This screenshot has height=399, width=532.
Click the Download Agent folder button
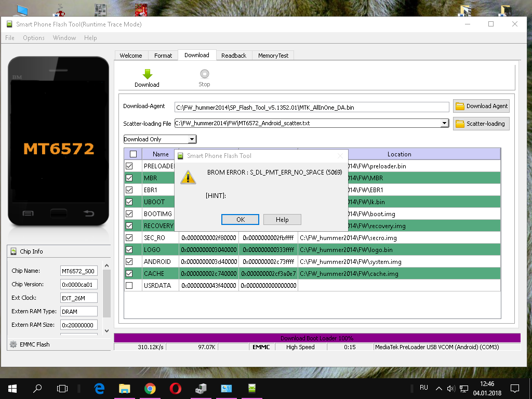pos(481,106)
